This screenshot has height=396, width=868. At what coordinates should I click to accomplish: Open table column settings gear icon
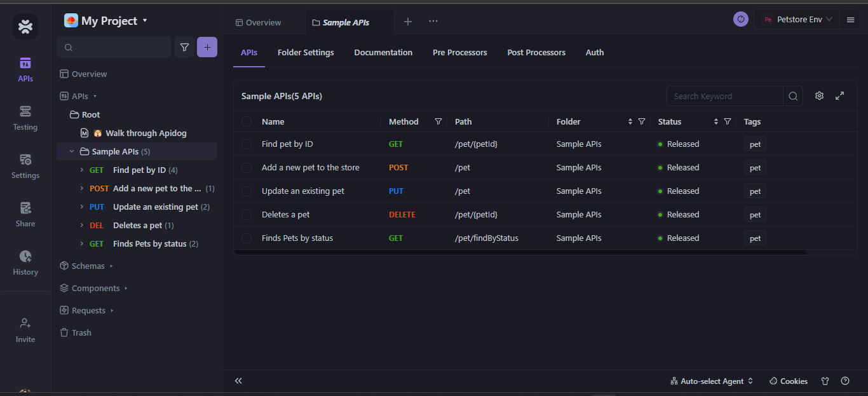819,96
